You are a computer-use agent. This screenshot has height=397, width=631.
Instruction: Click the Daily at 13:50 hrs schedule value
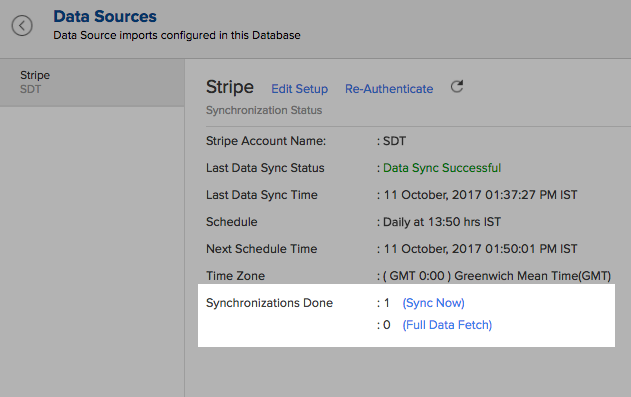[x=442, y=222]
